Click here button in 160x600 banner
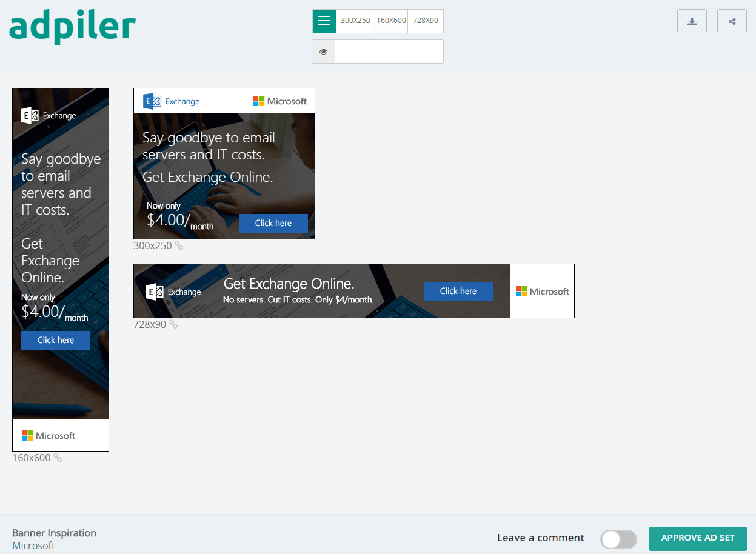The image size is (756, 554). coord(56,340)
